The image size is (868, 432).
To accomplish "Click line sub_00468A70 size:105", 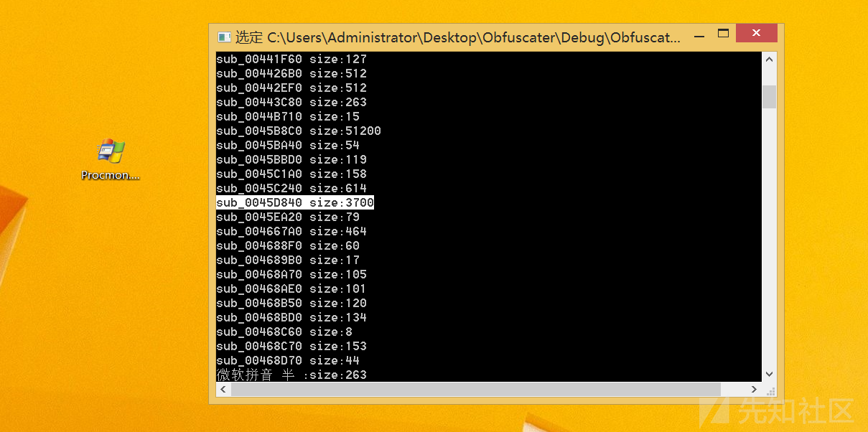I will pos(291,274).
